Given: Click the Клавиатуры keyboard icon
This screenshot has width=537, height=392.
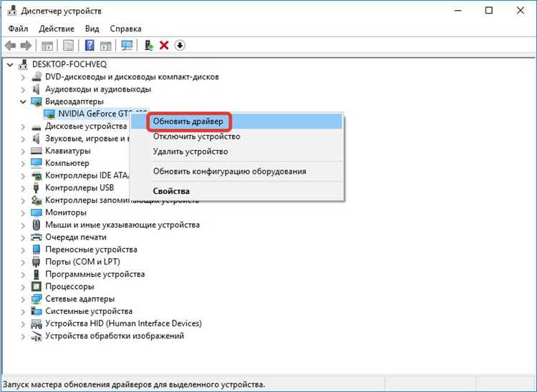Looking at the screenshot, I should (x=37, y=150).
